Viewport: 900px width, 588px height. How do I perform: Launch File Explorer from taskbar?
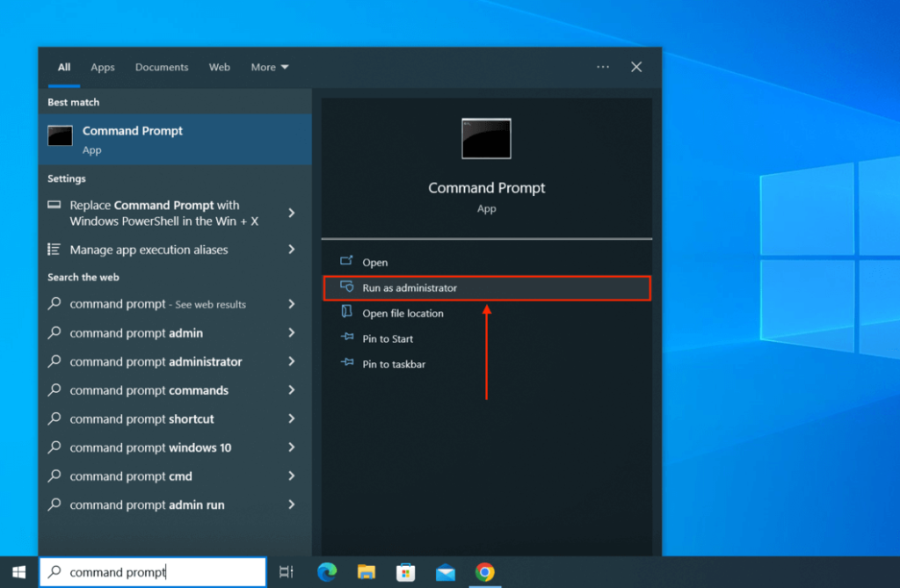[x=367, y=572]
